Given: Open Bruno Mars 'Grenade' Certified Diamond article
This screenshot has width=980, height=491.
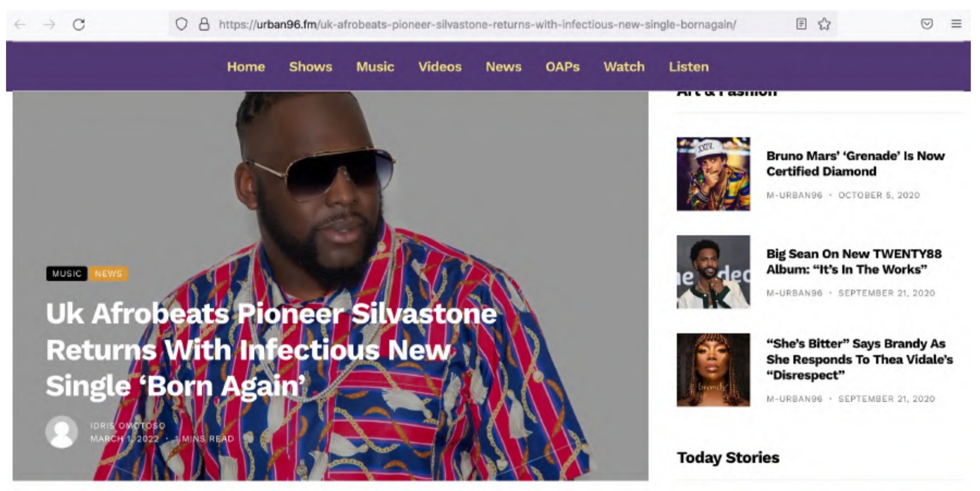Looking at the screenshot, I should point(855,164).
